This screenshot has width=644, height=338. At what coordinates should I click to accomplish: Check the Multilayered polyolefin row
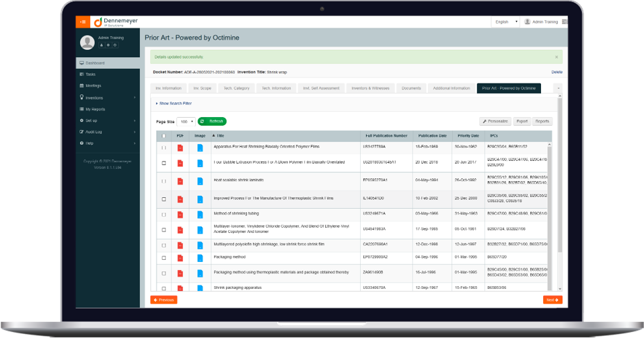(x=164, y=245)
